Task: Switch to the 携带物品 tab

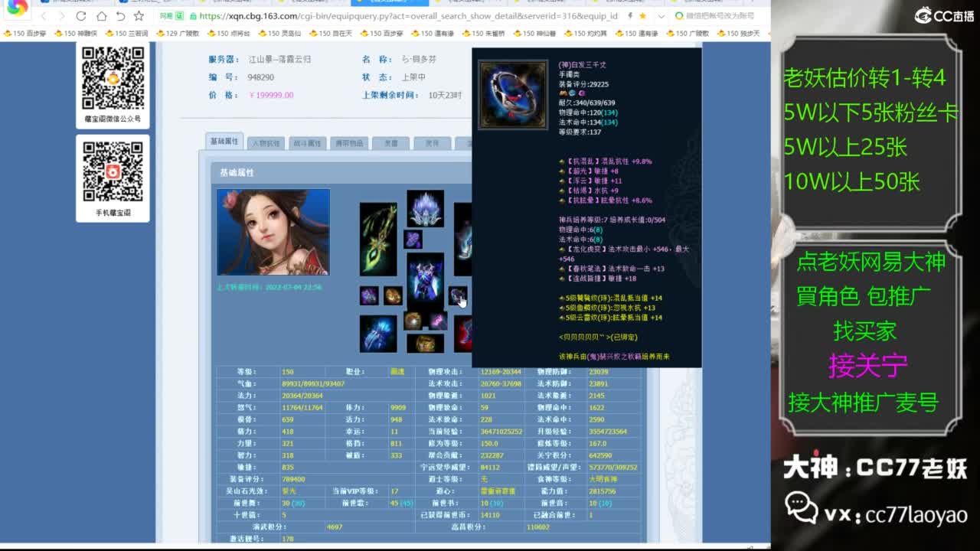Action: (x=349, y=143)
